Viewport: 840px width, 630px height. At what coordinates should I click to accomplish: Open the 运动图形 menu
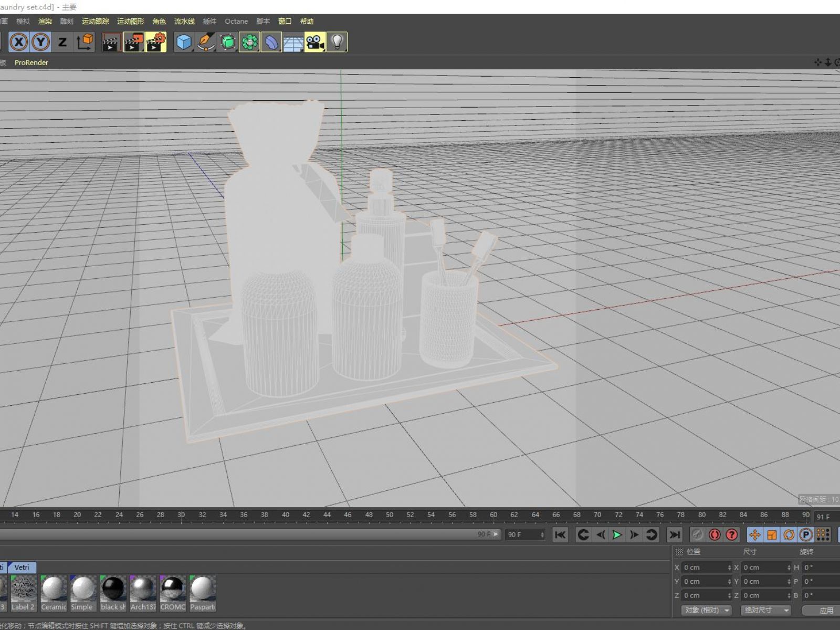tap(130, 22)
